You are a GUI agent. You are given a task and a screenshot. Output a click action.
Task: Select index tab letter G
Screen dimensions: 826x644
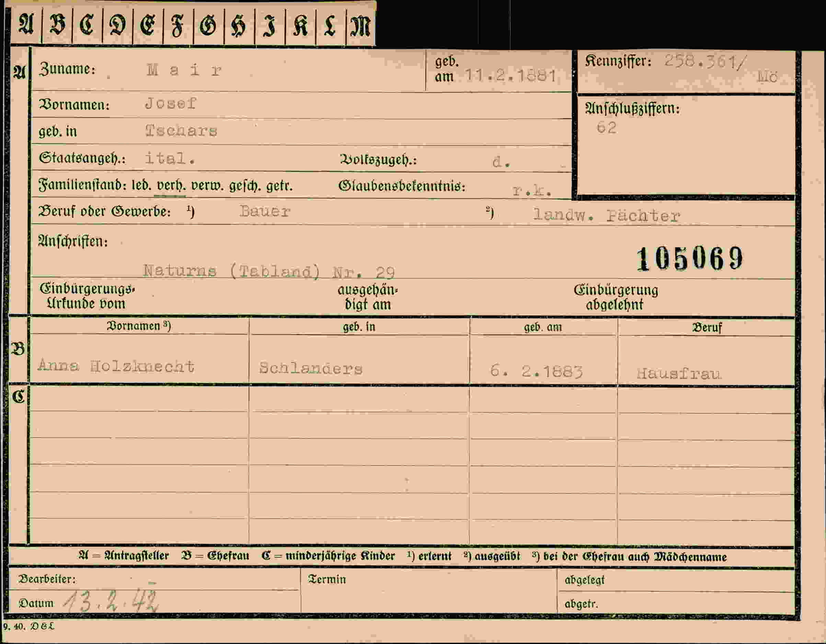click(x=208, y=26)
